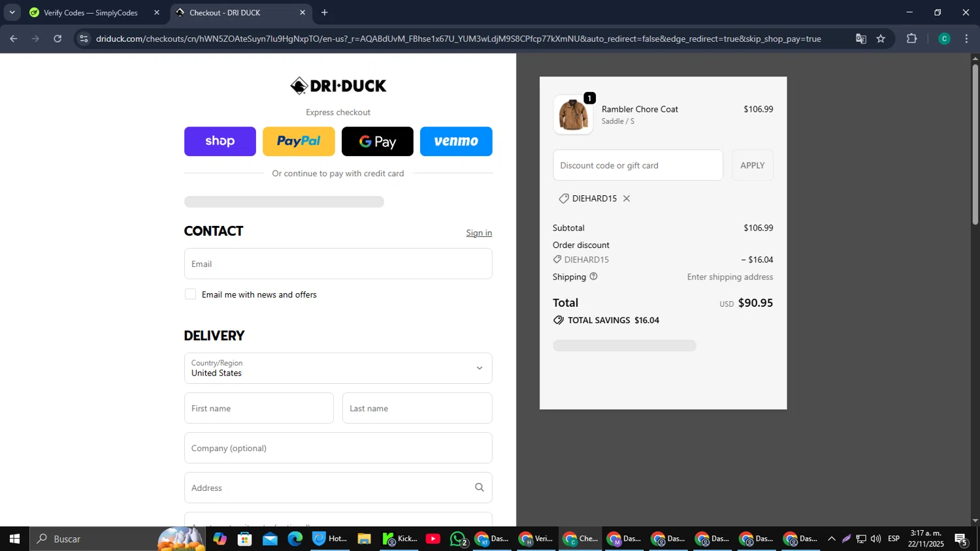
Task: Click the taskbar Buscar search box
Action: tap(118, 539)
